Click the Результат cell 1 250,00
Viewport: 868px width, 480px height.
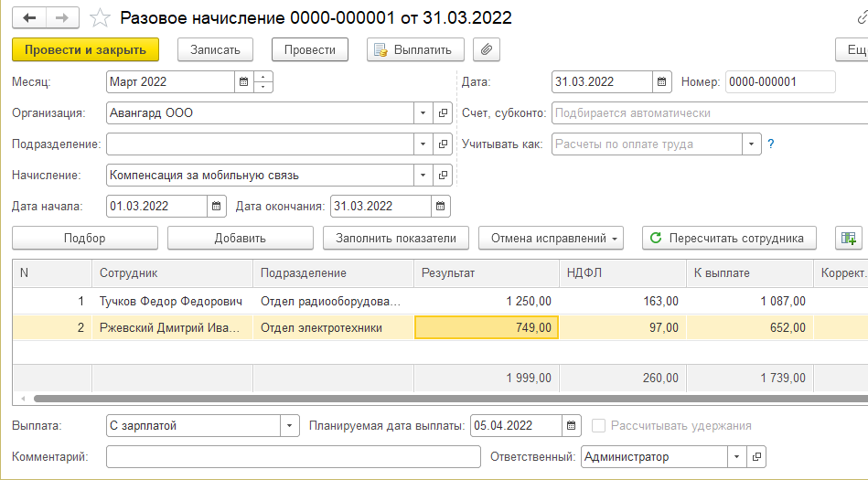point(487,301)
